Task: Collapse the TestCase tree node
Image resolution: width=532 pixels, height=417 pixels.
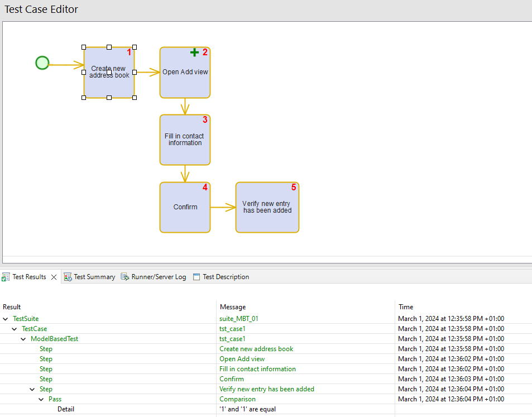Action: click(x=15, y=329)
